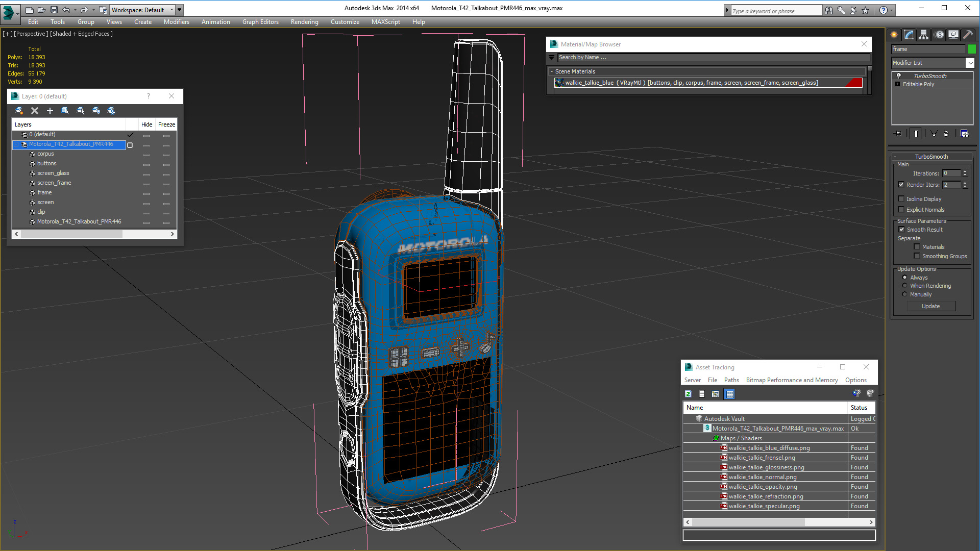Click Show End Result toggle icon

916,134
